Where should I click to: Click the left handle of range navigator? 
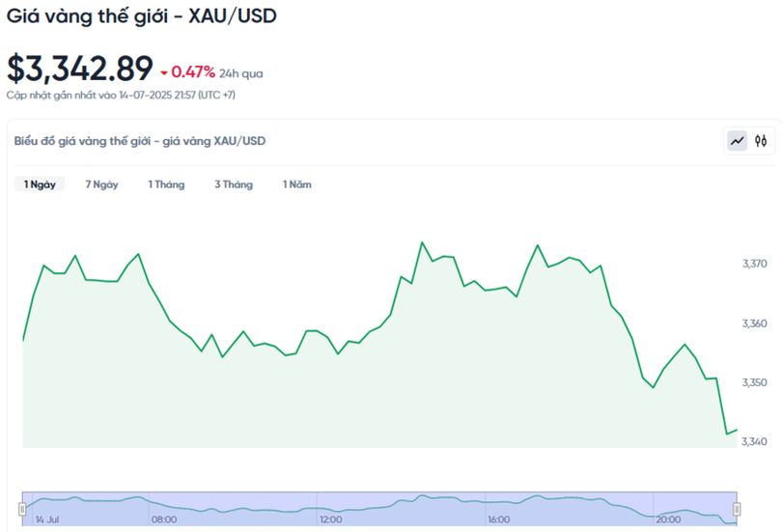(x=22, y=508)
